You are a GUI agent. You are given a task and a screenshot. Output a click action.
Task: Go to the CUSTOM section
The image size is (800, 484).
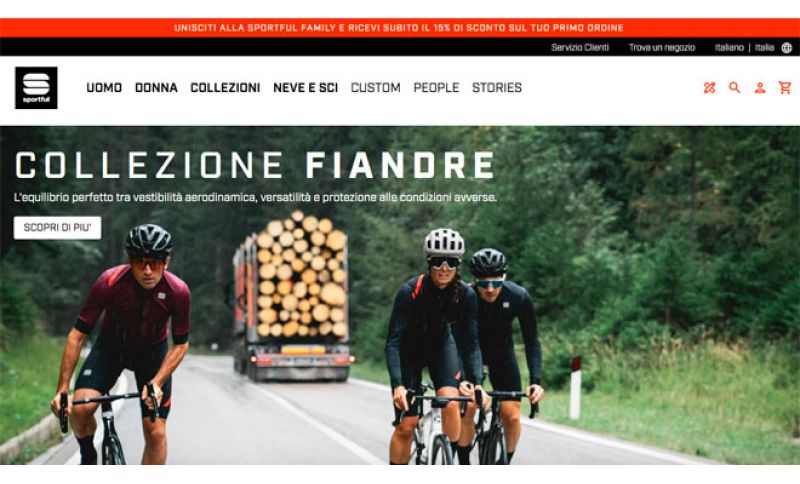(376, 88)
